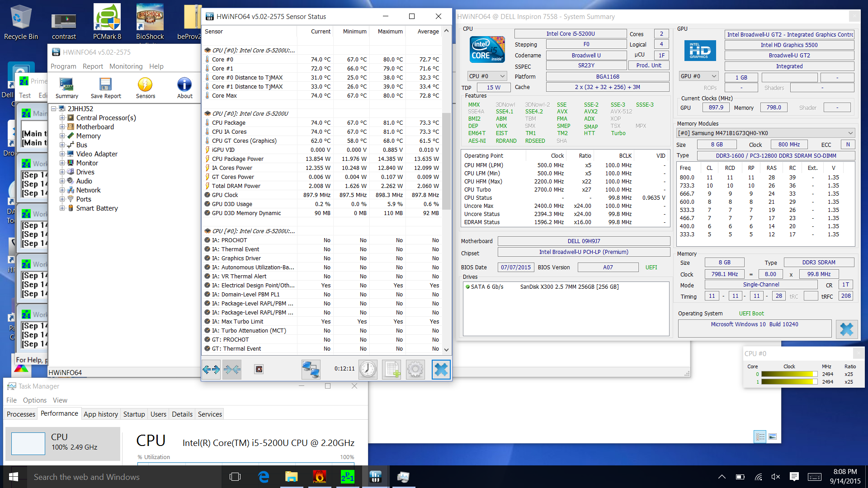The width and height of the screenshot is (868, 488).
Task: Click the Intel Core i5 logo
Action: click(x=488, y=49)
